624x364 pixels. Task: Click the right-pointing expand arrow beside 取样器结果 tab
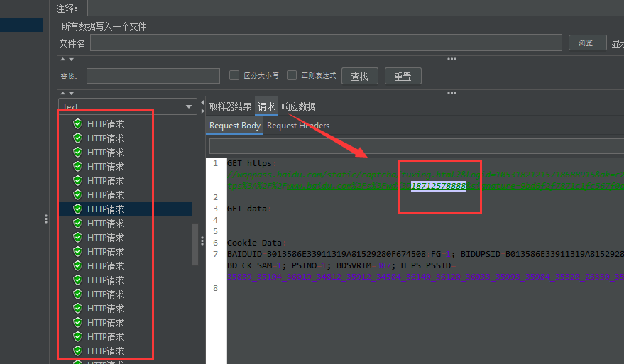pos(202,111)
